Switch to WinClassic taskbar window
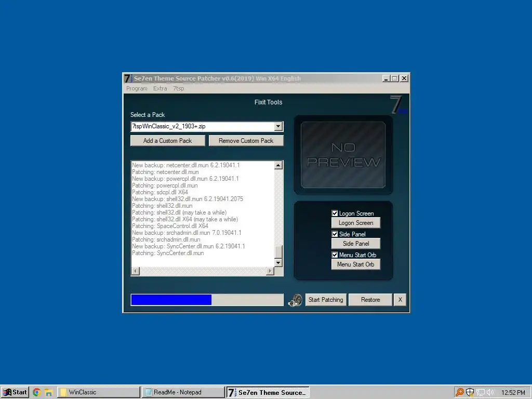The width and height of the screenshot is (532, 399). tap(98, 392)
